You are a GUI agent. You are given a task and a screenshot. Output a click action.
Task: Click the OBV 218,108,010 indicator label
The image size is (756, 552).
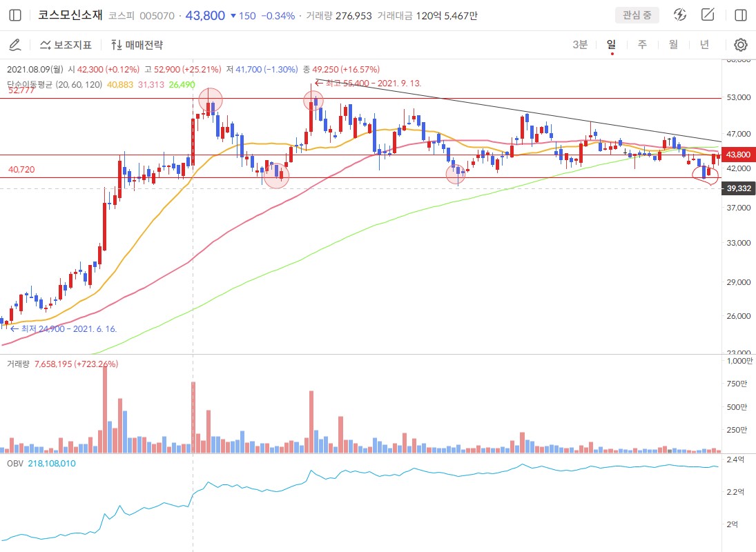[x=41, y=464]
